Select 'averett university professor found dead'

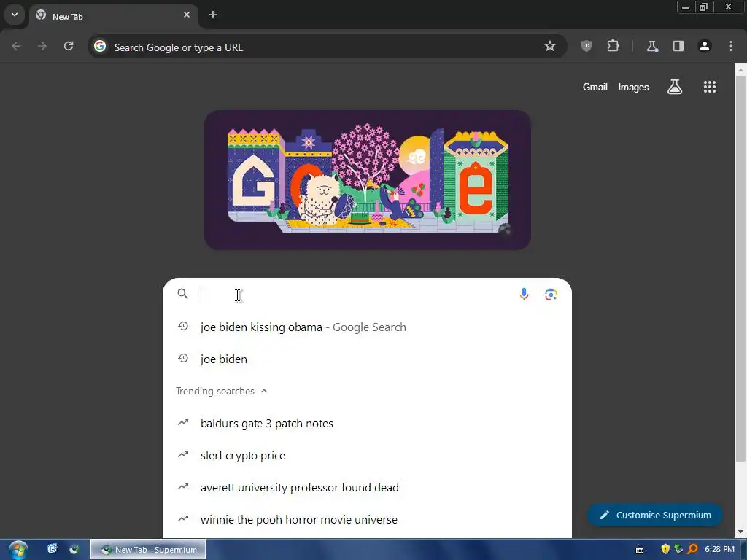[x=367, y=487]
